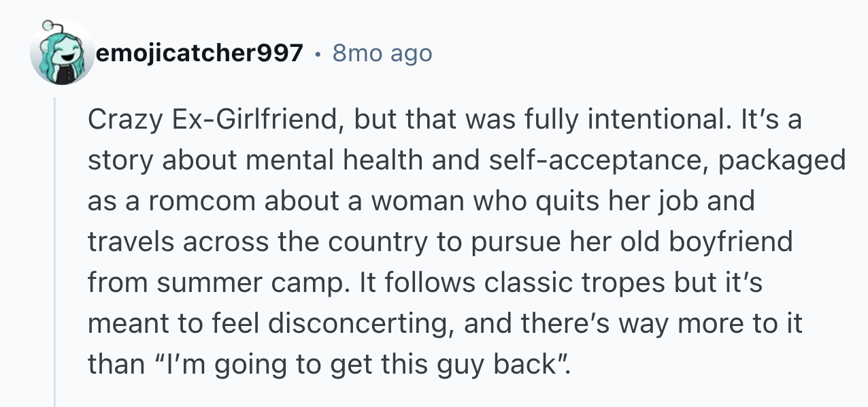
Task: Click the phrase "Crazy Ex-Girlfriend"
Action: point(212,120)
